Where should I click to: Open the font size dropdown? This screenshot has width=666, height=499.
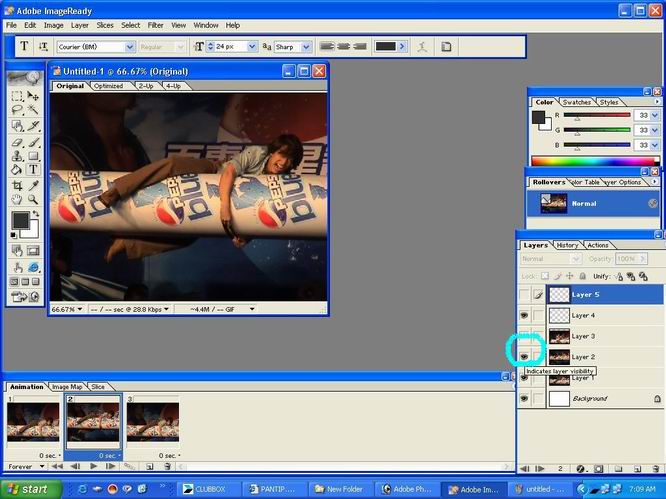(x=252, y=46)
